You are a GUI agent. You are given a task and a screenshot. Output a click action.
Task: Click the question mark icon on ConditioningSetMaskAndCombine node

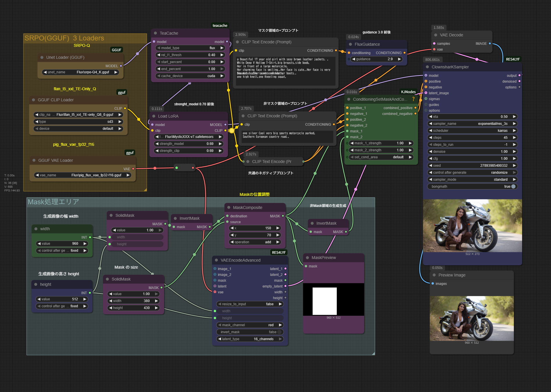pos(413,99)
